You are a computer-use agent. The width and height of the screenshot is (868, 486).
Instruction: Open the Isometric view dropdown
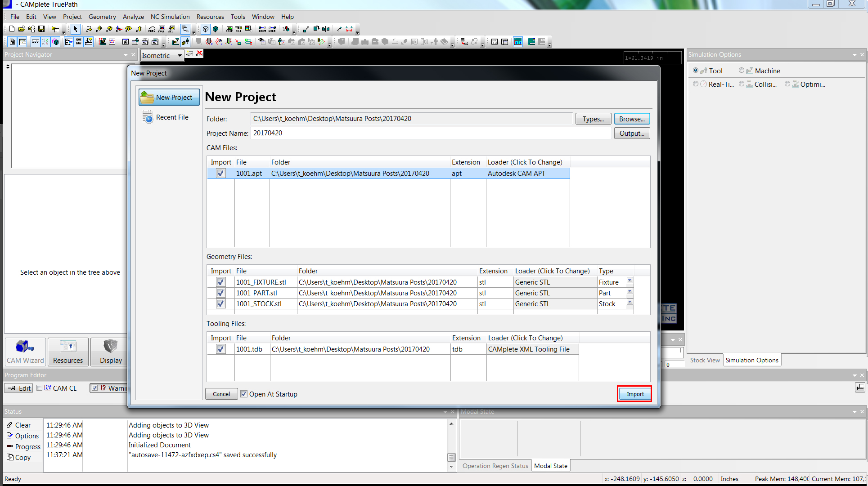(x=180, y=55)
